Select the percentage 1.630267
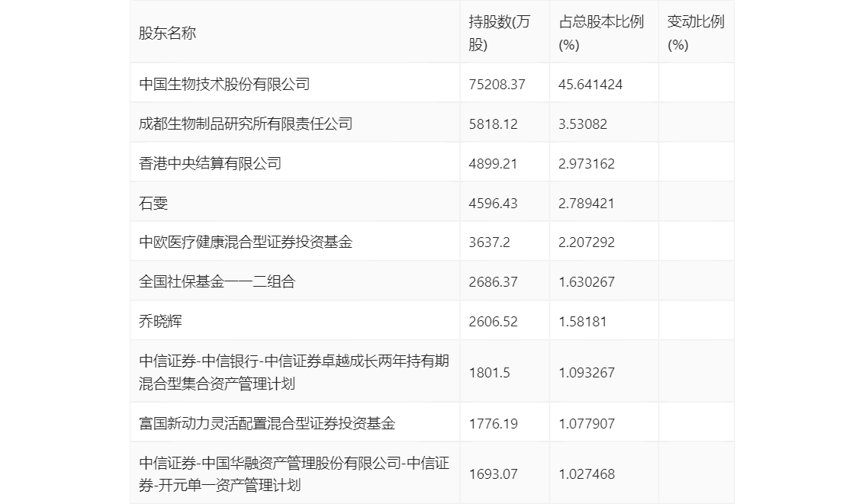Viewport: 865px width, 504px height. pyautogui.click(x=587, y=282)
